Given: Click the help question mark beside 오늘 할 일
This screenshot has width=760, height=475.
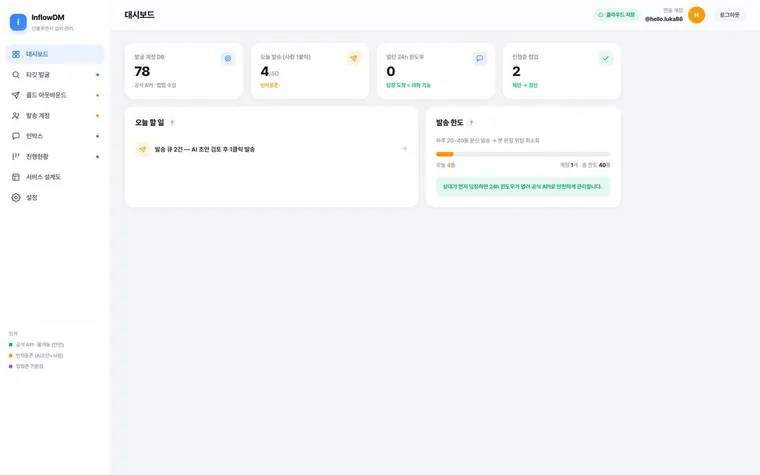Looking at the screenshot, I should point(172,123).
